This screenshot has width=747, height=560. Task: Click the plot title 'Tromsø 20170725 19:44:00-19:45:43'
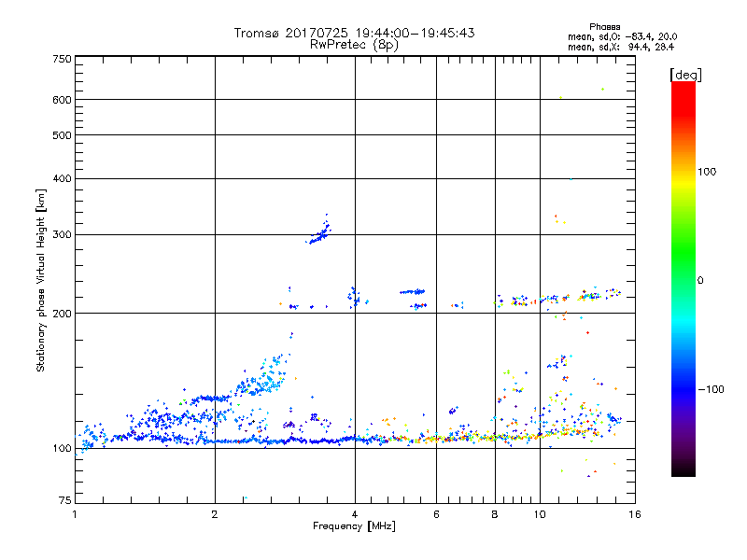click(x=354, y=33)
